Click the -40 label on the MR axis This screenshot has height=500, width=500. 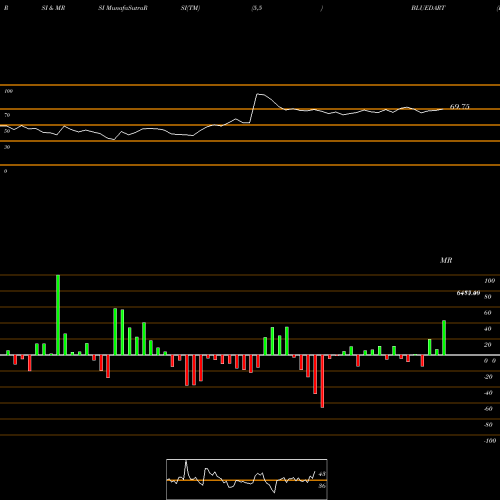(x=488, y=393)
